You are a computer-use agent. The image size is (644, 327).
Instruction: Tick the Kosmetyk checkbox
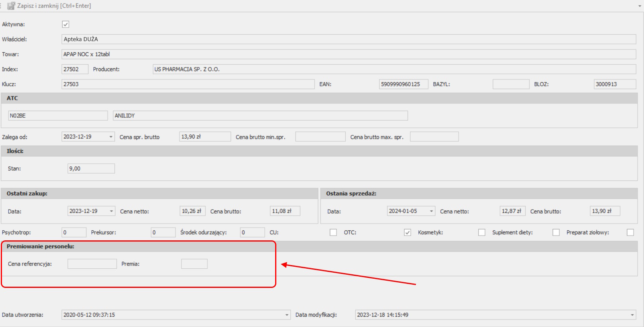pos(482,232)
